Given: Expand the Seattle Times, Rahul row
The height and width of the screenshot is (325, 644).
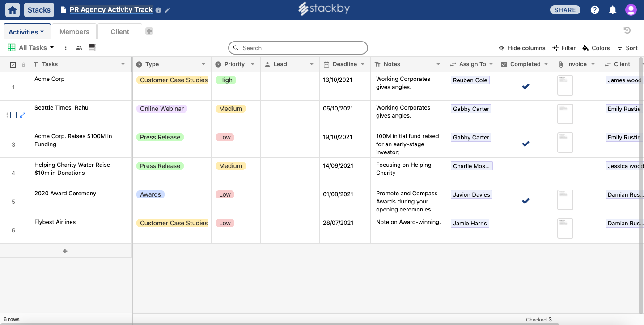Looking at the screenshot, I should click(23, 115).
